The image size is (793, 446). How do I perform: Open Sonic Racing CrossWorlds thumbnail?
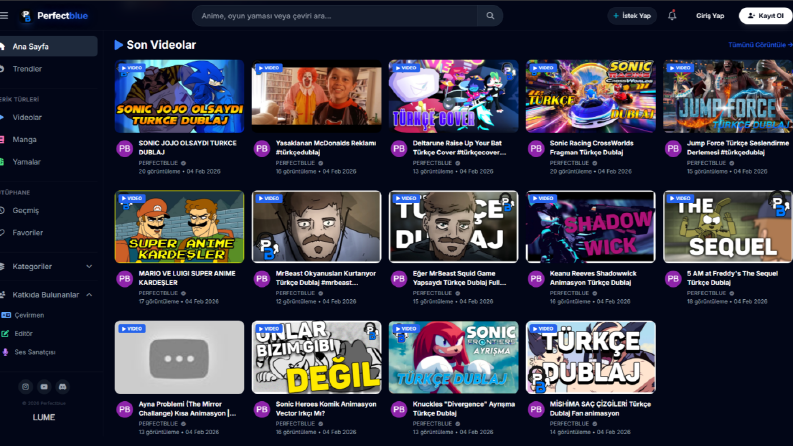tap(591, 96)
